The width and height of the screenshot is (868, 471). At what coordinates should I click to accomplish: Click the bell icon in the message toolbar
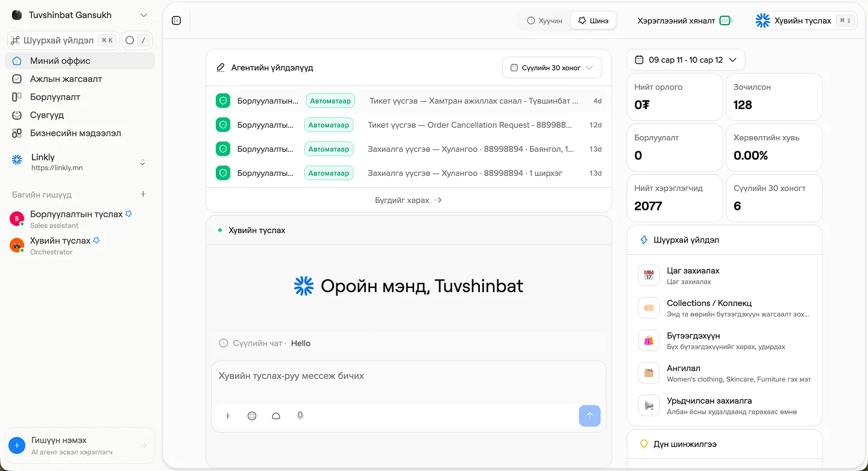point(276,416)
